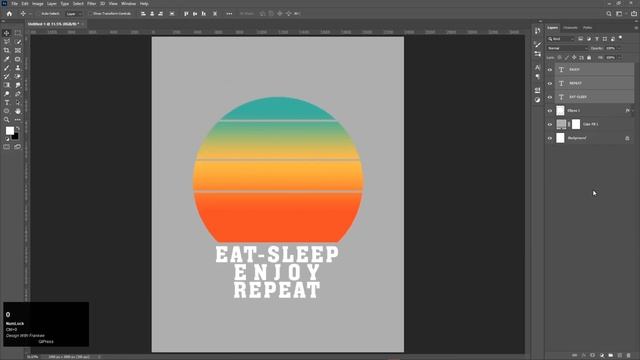Select the Lasso tool
The height and width of the screenshot is (360, 640).
(x=7, y=42)
